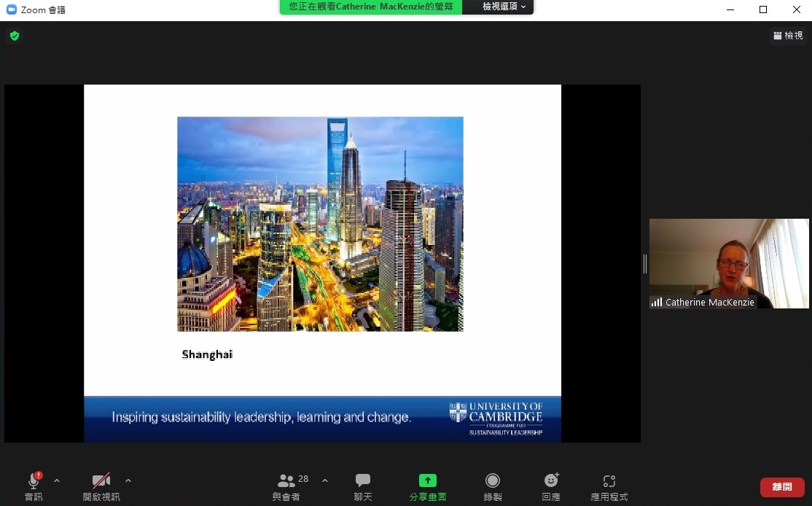Click the Shanghai skyline image in slide
This screenshot has height=506, width=812.
point(320,224)
